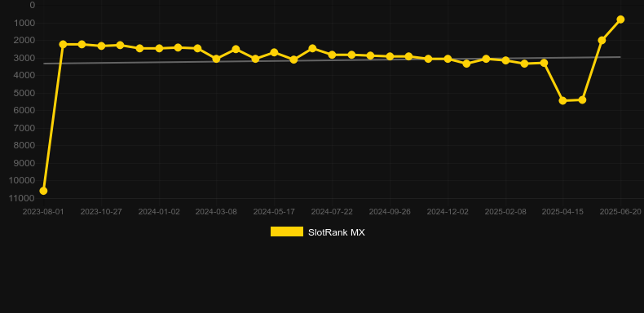Select the final data point at 2025-06-20
Viewport: 644px width, 313px height.
click(x=620, y=20)
